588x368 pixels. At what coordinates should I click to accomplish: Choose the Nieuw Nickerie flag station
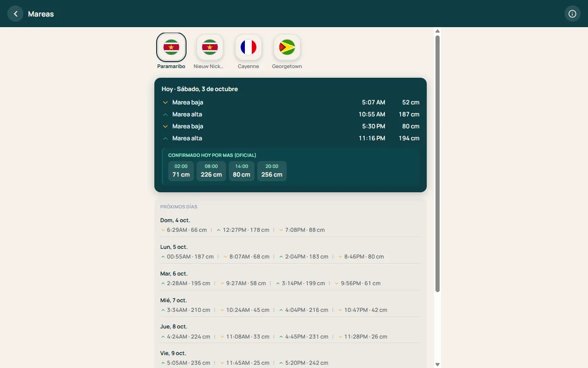(210, 47)
